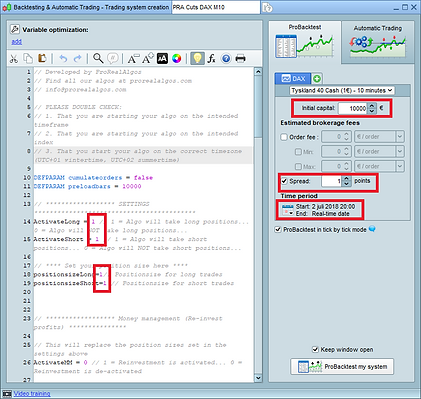The width and height of the screenshot is (421, 399).
Task: Click the comment bubble icon
Action: pyautogui.click(x=113, y=58)
